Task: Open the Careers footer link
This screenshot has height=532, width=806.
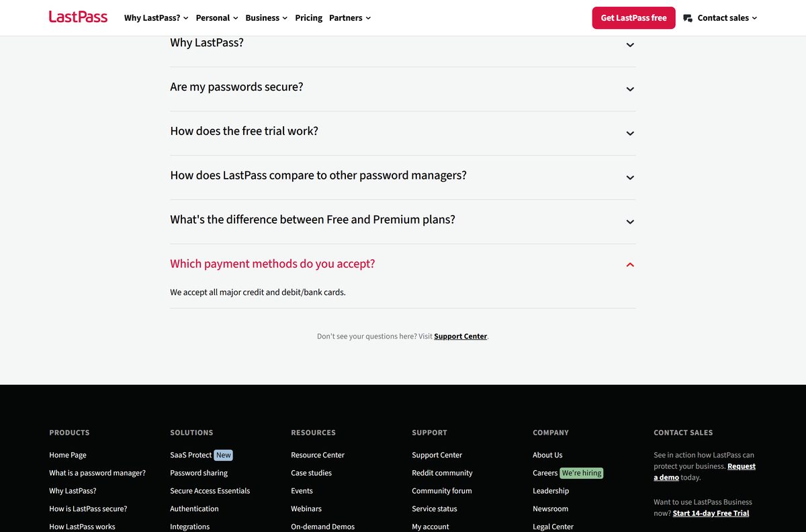Action: [545, 473]
